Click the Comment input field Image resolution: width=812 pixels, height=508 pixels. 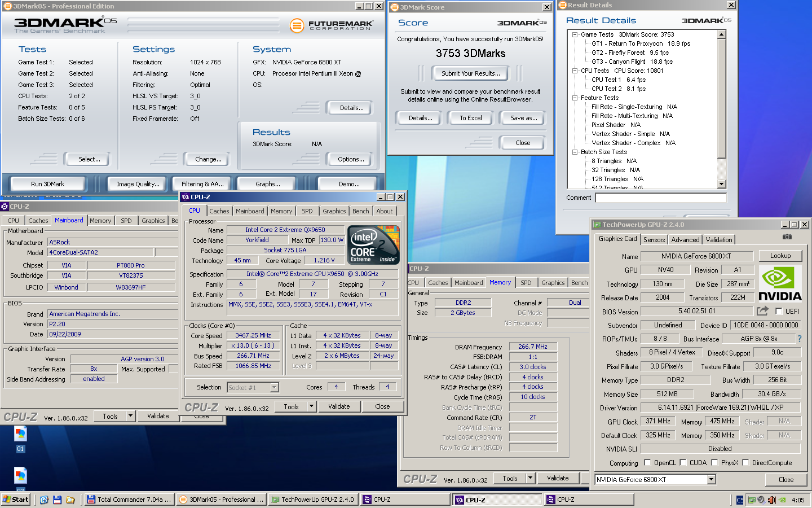click(x=661, y=198)
